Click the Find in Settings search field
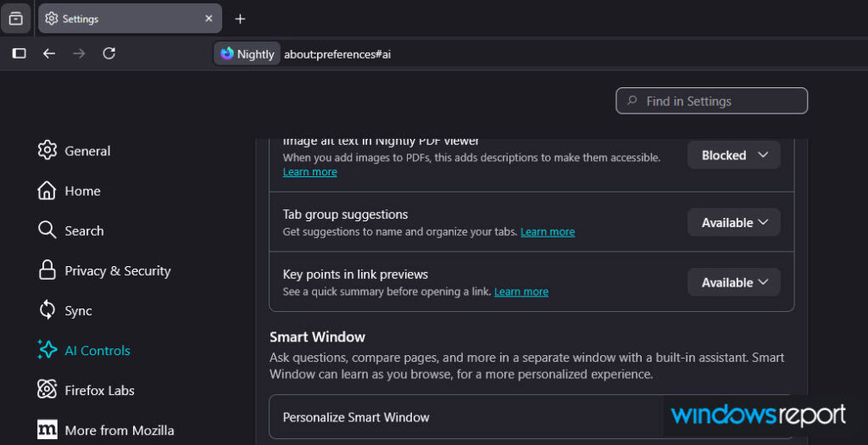 pos(711,101)
